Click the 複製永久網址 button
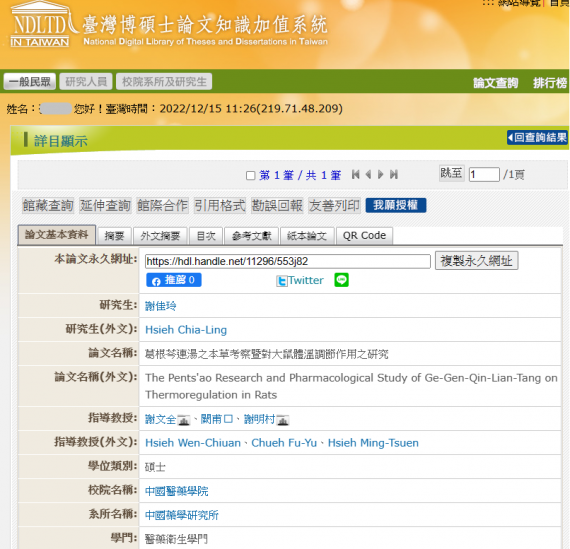Screen dimensions: 570x549 477,261
